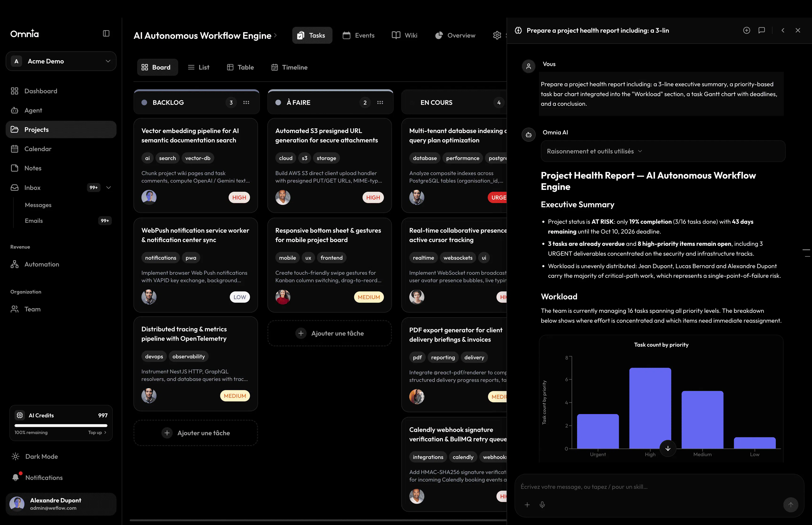
Task: Go back with chat panel left arrow
Action: 783,30
